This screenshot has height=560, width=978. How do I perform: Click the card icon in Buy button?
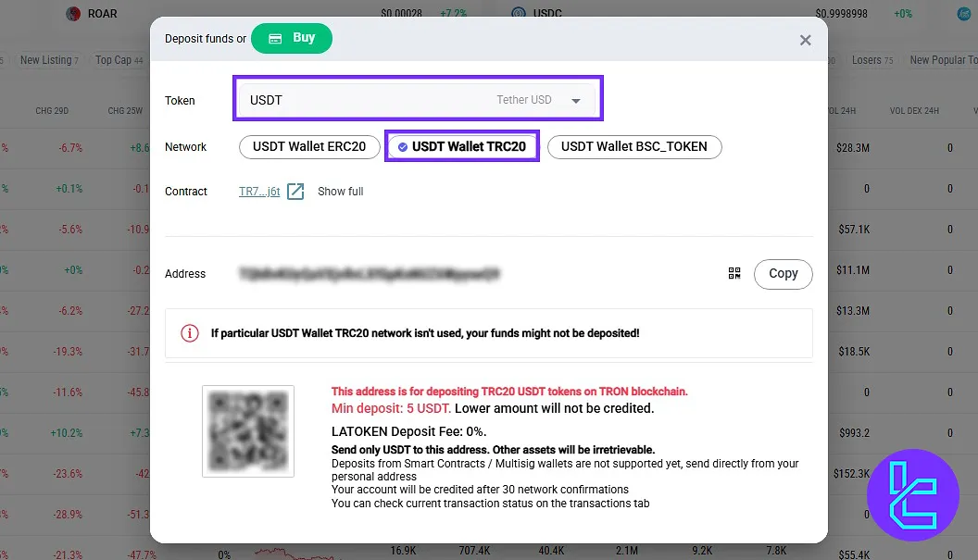(275, 39)
